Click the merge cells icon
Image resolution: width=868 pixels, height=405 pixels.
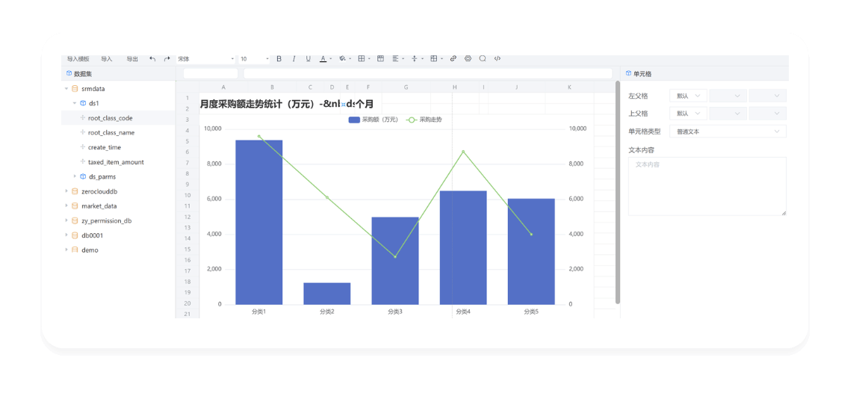pyautogui.click(x=380, y=58)
